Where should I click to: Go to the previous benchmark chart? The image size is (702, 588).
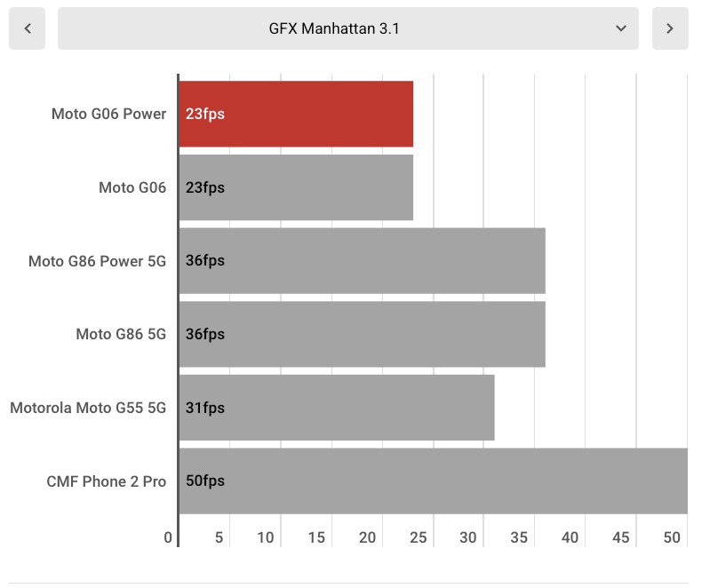[28, 28]
